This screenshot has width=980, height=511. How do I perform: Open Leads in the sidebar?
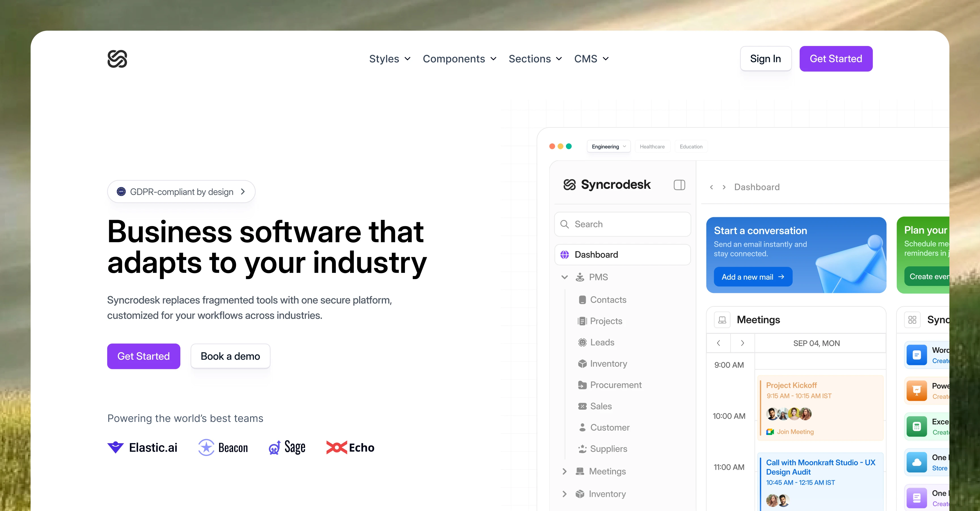coord(602,342)
